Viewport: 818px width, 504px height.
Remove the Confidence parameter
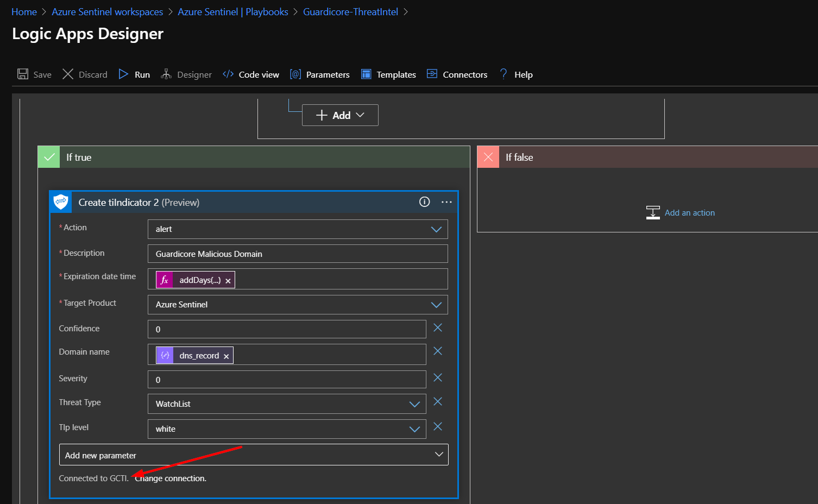click(x=438, y=327)
